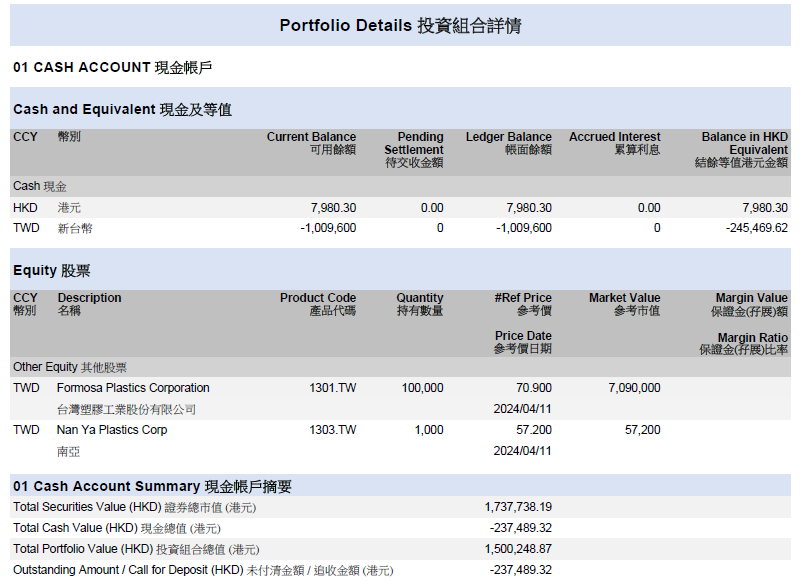Click the TWD balance in HKD value -245,469.62

[756, 228]
